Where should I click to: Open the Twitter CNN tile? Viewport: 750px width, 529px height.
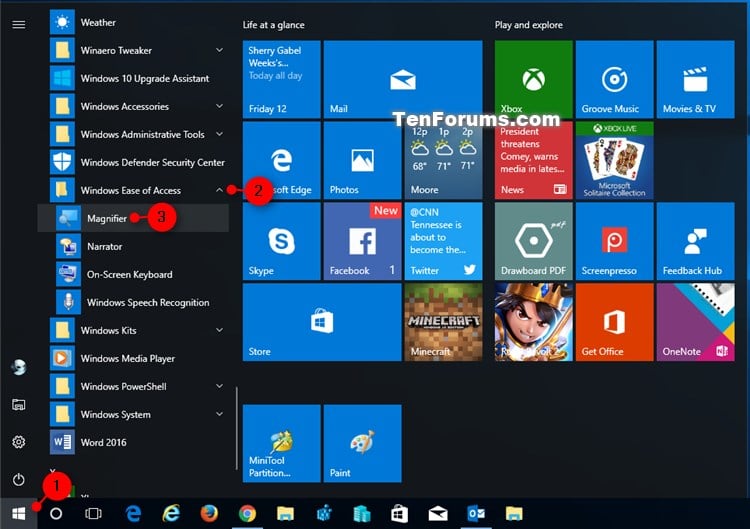(x=443, y=241)
